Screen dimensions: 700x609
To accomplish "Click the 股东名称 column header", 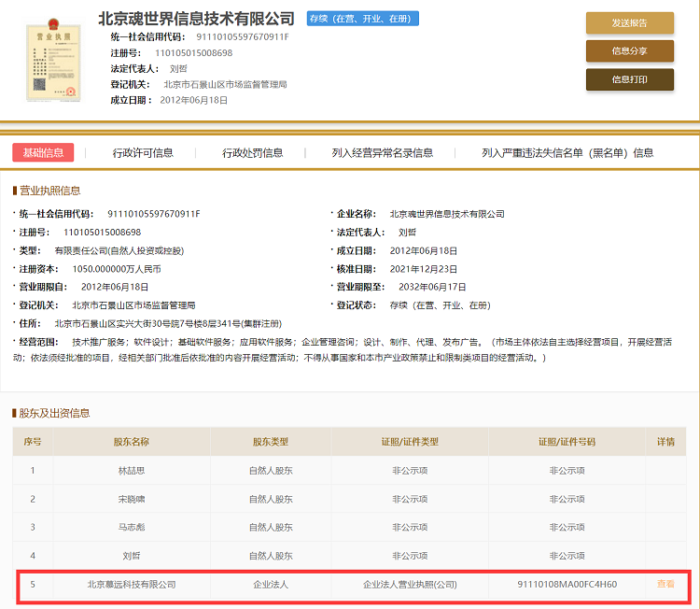I will (x=132, y=442).
